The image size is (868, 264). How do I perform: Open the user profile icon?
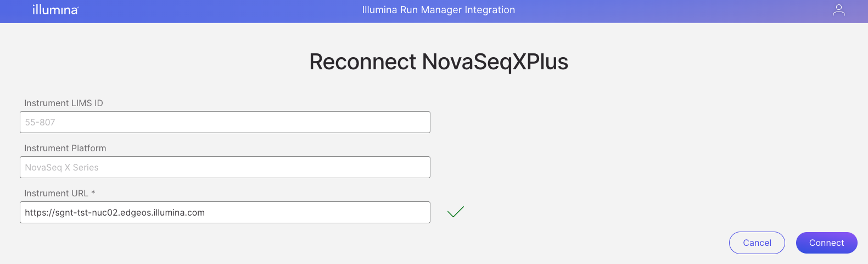(x=838, y=10)
